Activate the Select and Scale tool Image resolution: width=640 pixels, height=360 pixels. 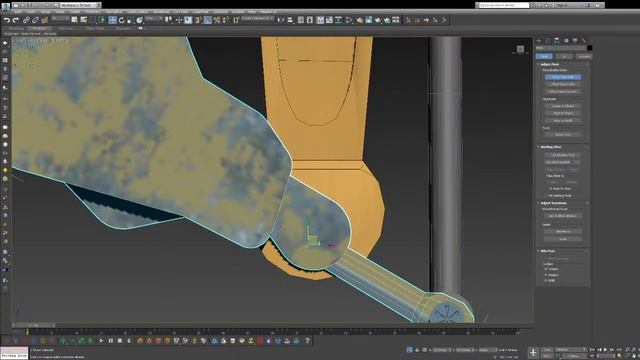pyautogui.click(x=130, y=20)
